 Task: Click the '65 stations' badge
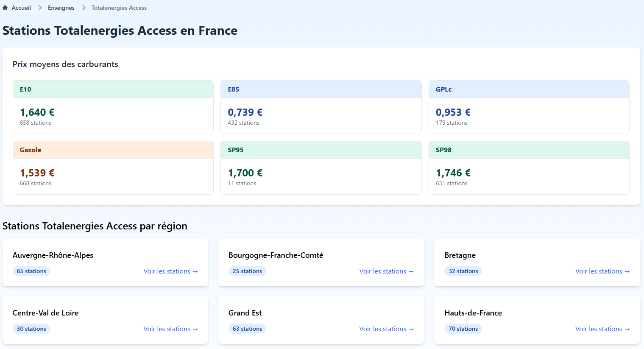(x=31, y=271)
